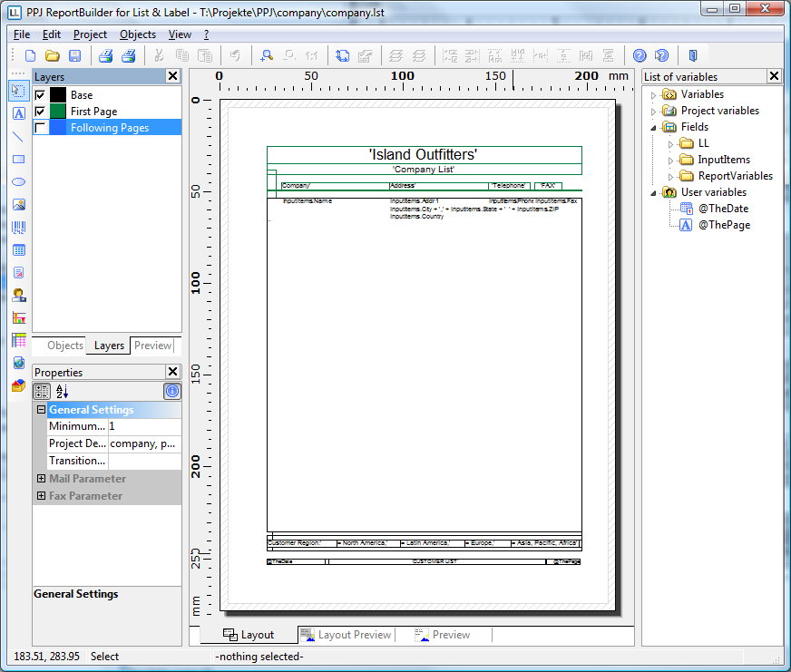This screenshot has height=672, width=791.
Task: Click the blue Help question mark icon
Action: pyautogui.click(x=640, y=55)
